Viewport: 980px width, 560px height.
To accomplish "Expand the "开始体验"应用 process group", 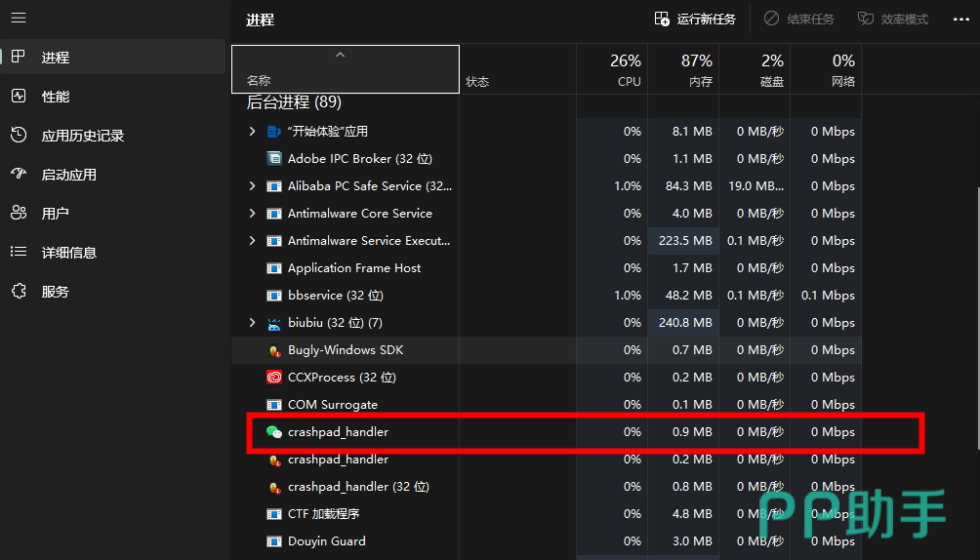I will [252, 132].
